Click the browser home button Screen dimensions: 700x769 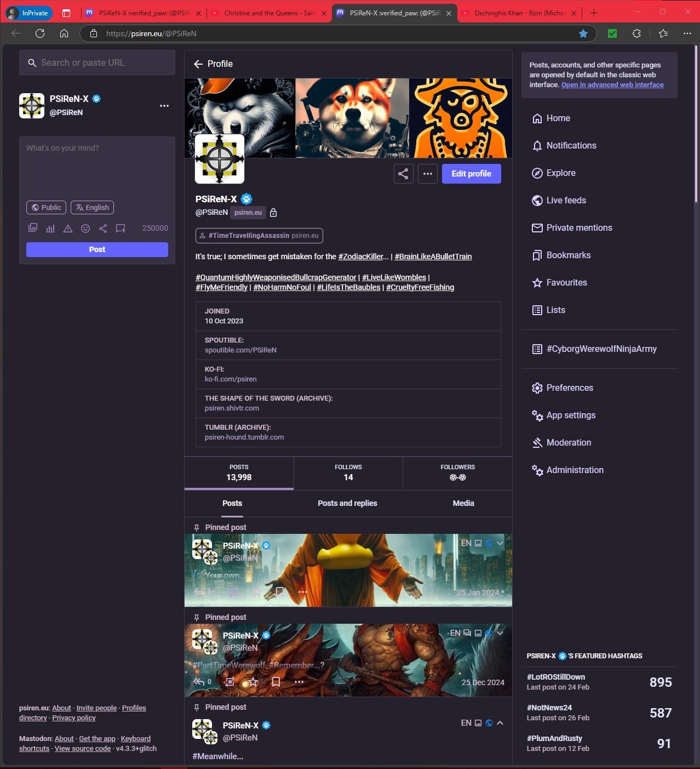pyautogui.click(x=64, y=33)
